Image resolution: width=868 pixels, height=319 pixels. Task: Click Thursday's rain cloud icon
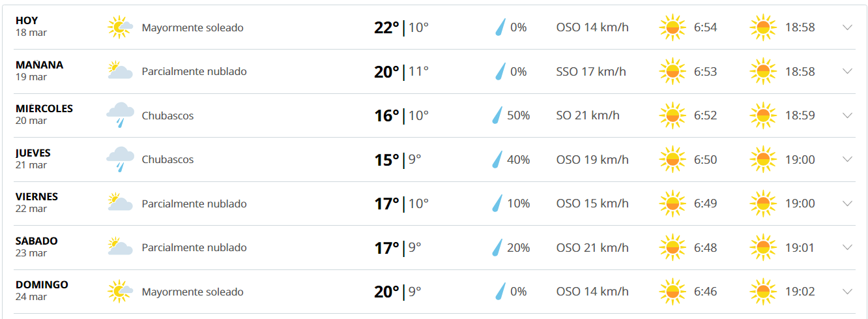point(120,159)
